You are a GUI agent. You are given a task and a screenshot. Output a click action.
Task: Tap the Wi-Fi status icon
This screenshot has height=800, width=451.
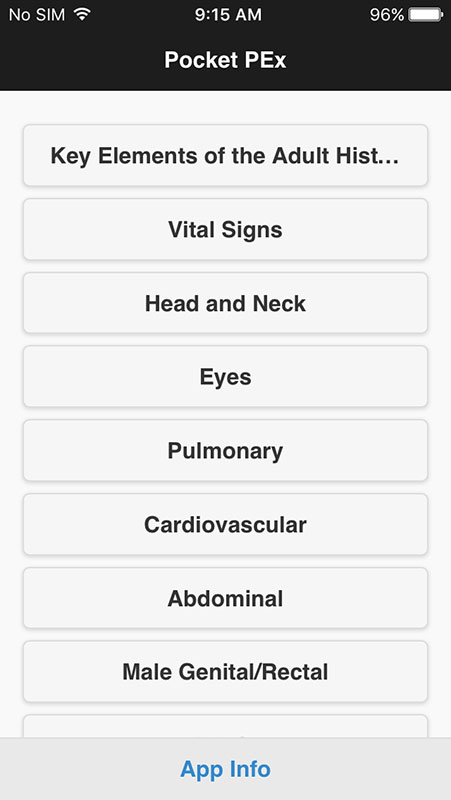coord(82,14)
